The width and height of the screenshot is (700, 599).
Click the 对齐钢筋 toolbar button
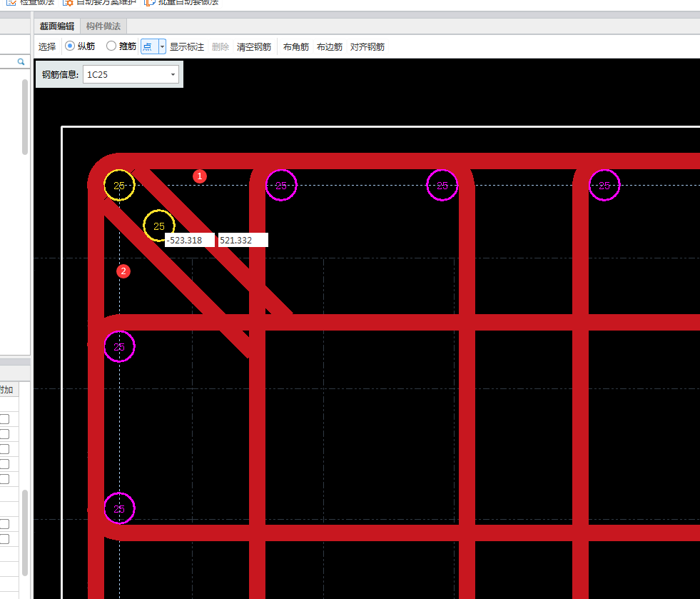(x=367, y=47)
